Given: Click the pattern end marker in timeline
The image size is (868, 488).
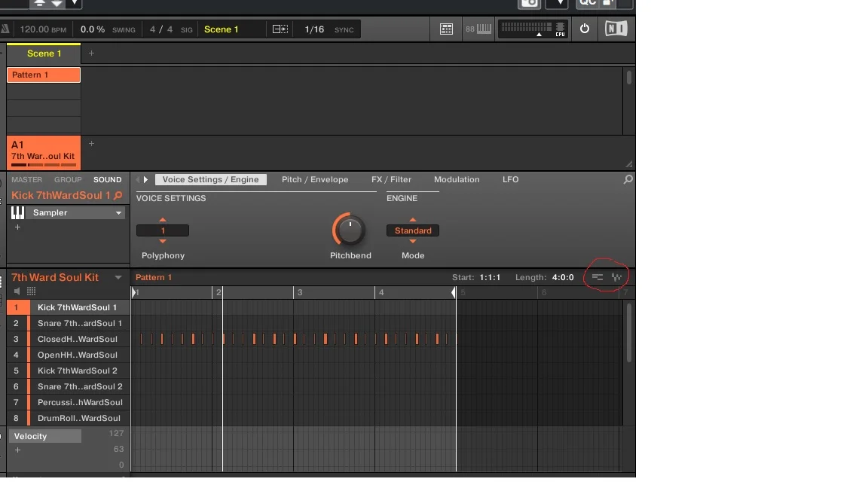Looking at the screenshot, I should (x=454, y=292).
